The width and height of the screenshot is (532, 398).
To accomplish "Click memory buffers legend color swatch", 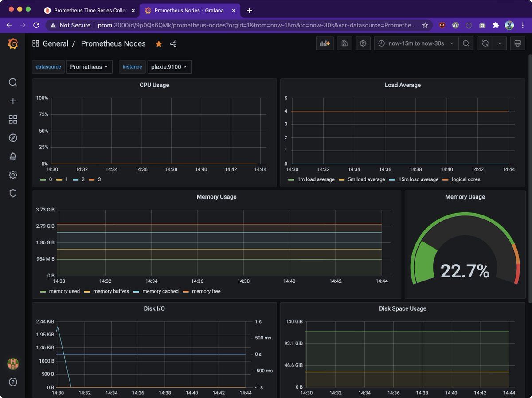I will click(x=87, y=291).
